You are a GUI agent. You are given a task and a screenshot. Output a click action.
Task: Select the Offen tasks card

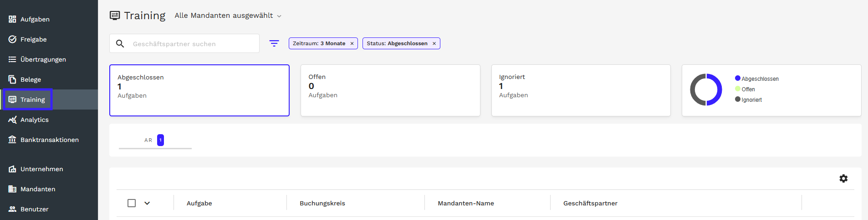[390, 90]
